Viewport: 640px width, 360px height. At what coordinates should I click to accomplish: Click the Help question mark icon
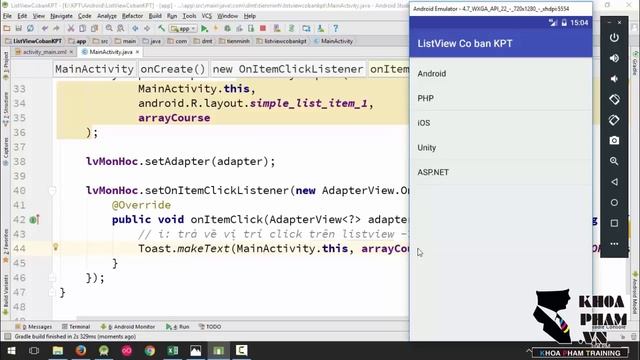click(335, 29)
